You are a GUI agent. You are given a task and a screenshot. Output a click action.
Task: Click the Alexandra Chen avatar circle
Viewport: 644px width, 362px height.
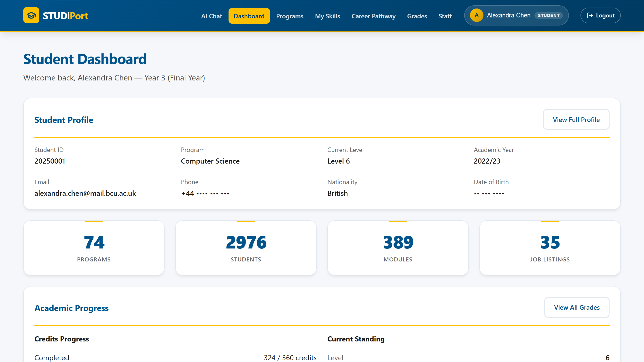coord(477,15)
